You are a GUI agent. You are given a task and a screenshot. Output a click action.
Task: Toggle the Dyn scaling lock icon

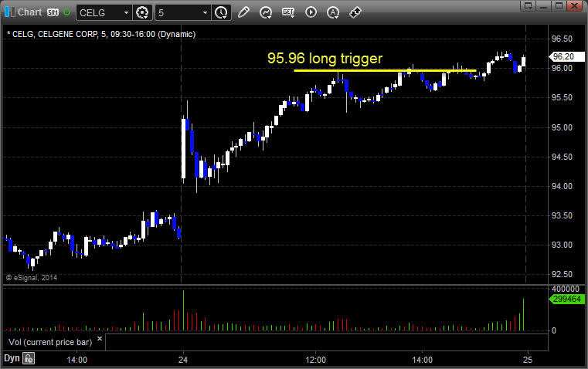pos(29,358)
